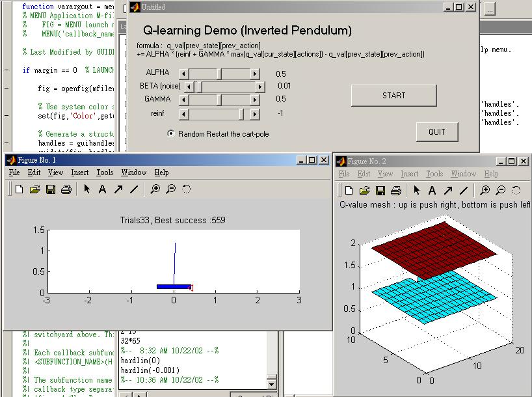Open Insert menu in Figure No. 2
Image resolution: width=532 pixels, height=397 pixels.
point(410,174)
